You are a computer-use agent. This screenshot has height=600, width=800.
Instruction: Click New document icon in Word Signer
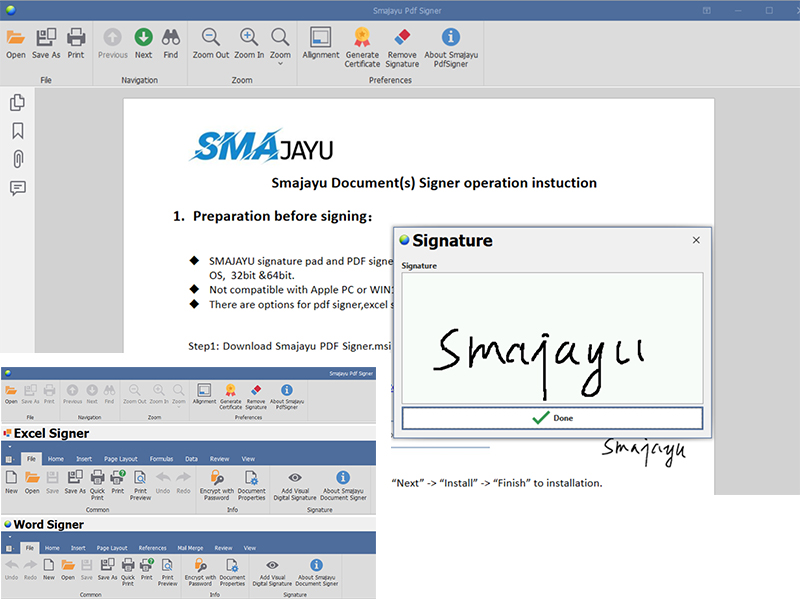pyautogui.click(x=49, y=569)
